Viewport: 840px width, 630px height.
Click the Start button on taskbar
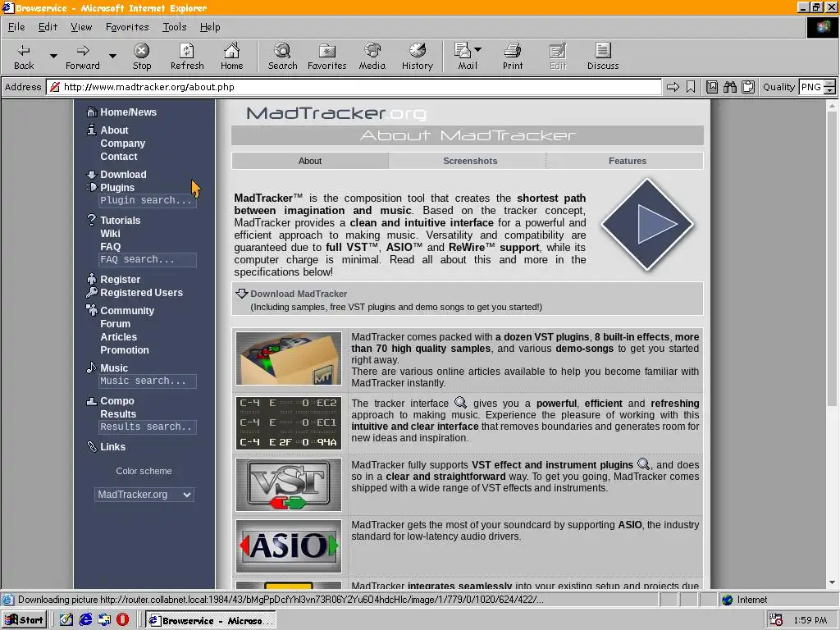tap(24, 620)
